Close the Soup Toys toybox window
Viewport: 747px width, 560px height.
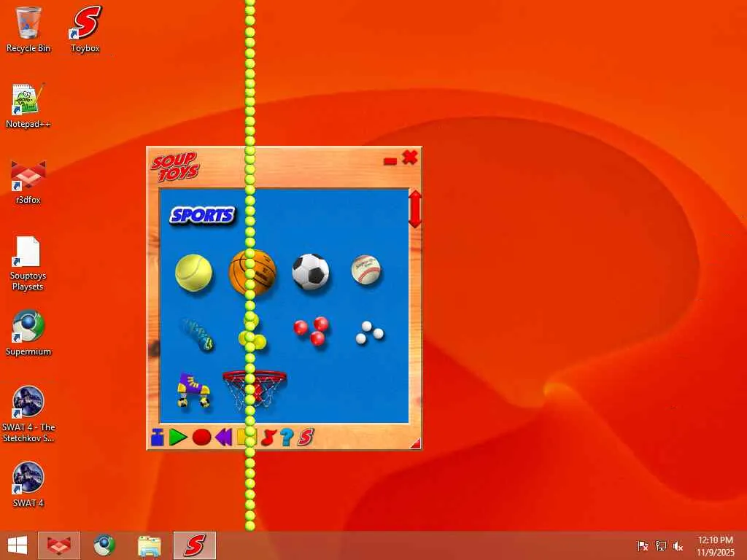(x=410, y=157)
